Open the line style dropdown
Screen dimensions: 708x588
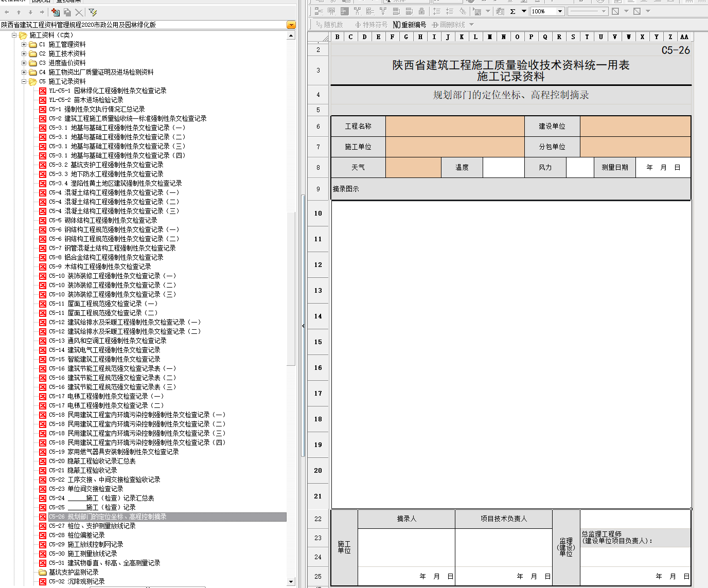[x=604, y=11]
